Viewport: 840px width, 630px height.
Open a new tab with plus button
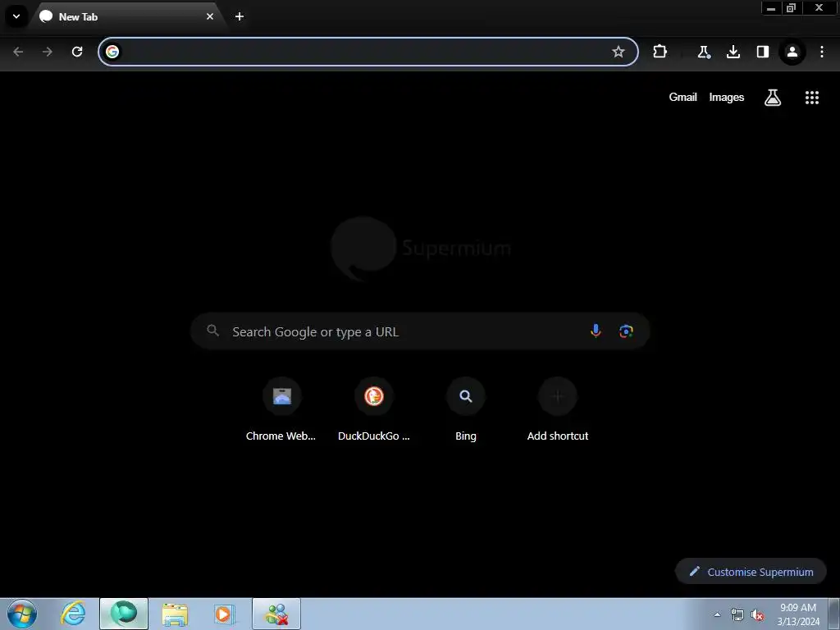point(240,16)
